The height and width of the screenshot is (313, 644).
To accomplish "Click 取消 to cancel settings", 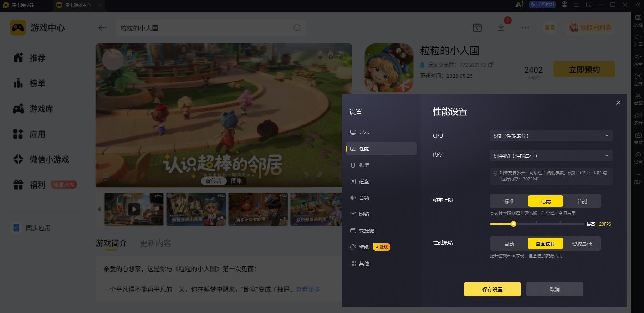I will click(554, 289).
